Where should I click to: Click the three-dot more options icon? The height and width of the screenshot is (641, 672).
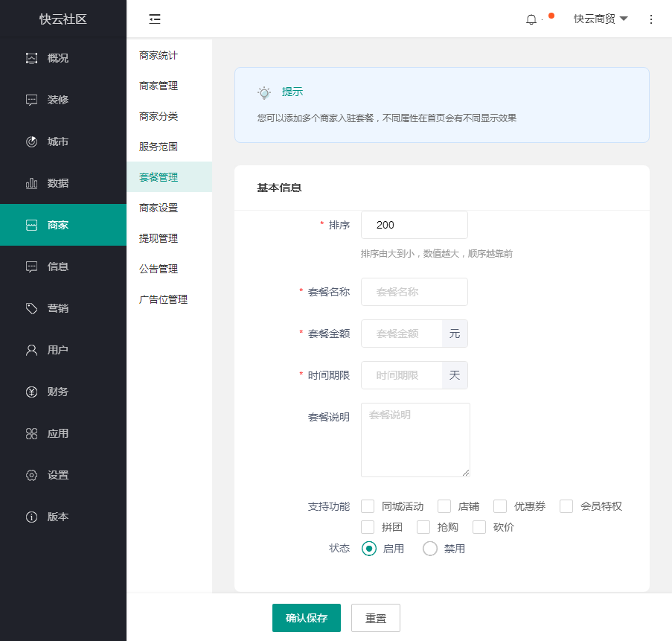tap(651, 19)
